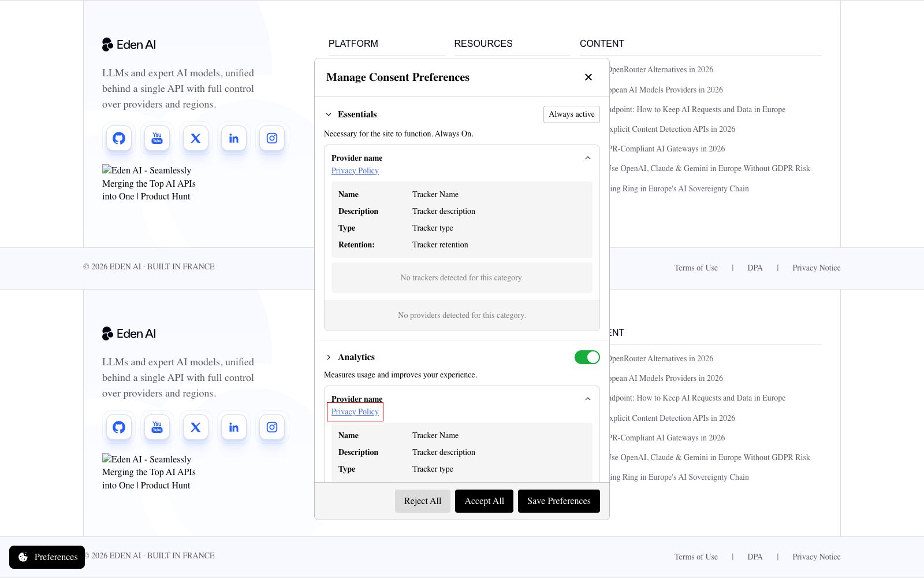Image resolution: width=924 pixels, height=578 pixels.
Task: Click the Reject All button
Action: click(423, 501)
